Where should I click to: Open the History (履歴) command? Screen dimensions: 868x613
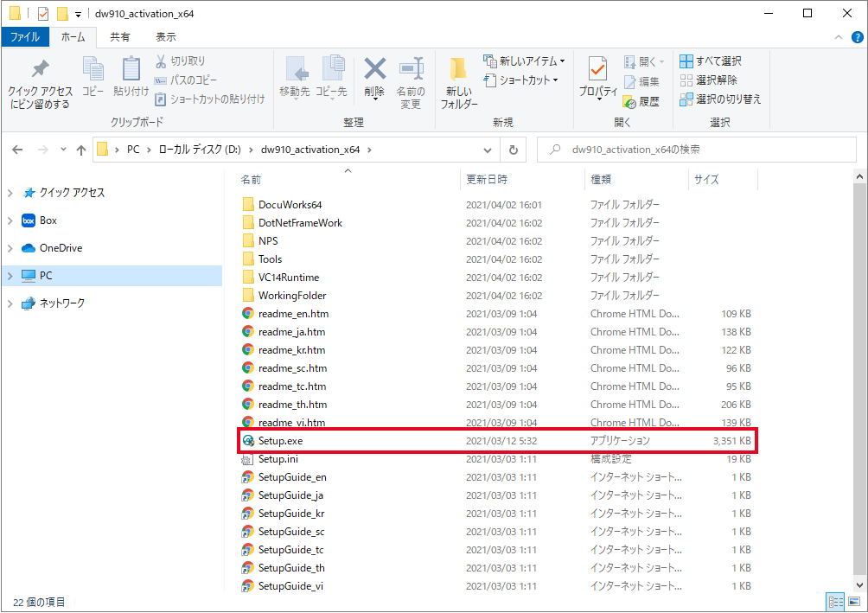(641, 101)
